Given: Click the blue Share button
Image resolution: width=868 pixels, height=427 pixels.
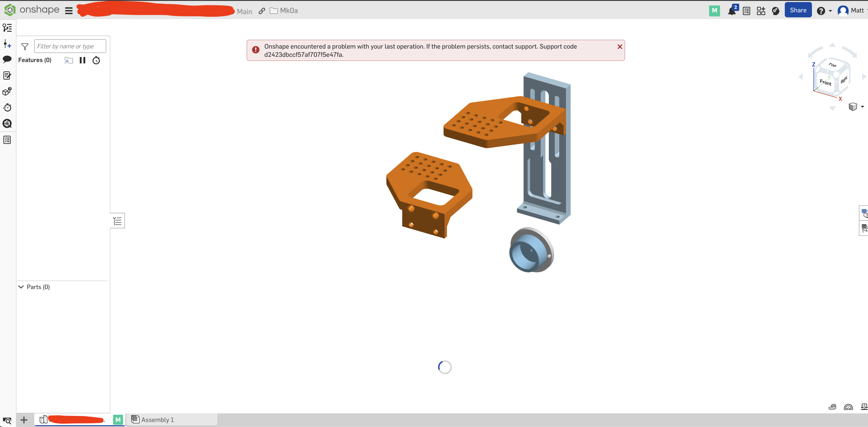Looking at the screenshot, I should click(x=798, y=10).
